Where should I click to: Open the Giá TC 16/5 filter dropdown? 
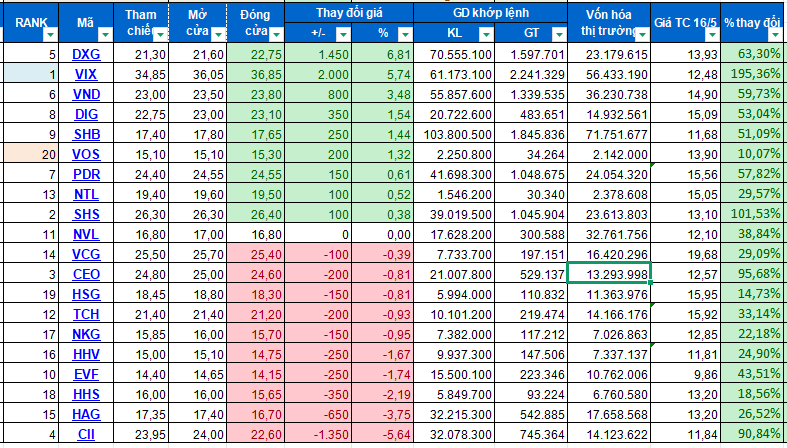point(712,35)
